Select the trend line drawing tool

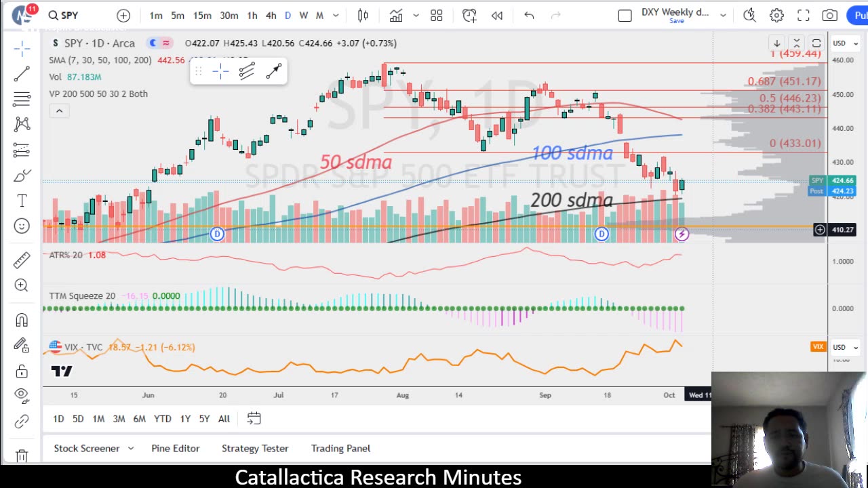coord(22,73)
